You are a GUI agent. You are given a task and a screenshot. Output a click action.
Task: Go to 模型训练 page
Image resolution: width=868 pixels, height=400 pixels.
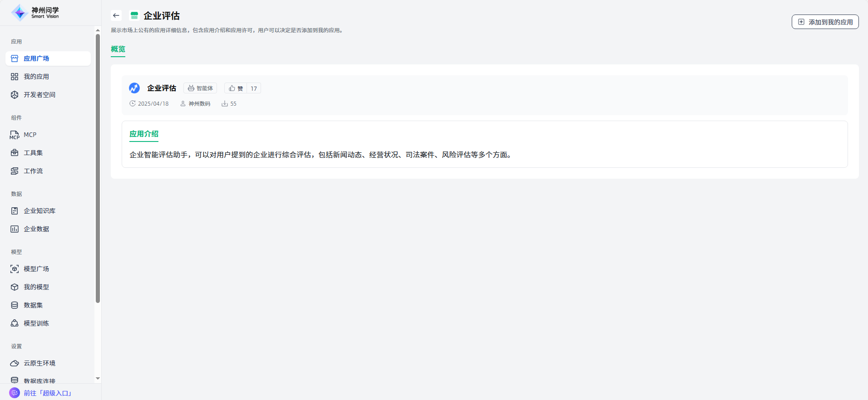[36, 323]
